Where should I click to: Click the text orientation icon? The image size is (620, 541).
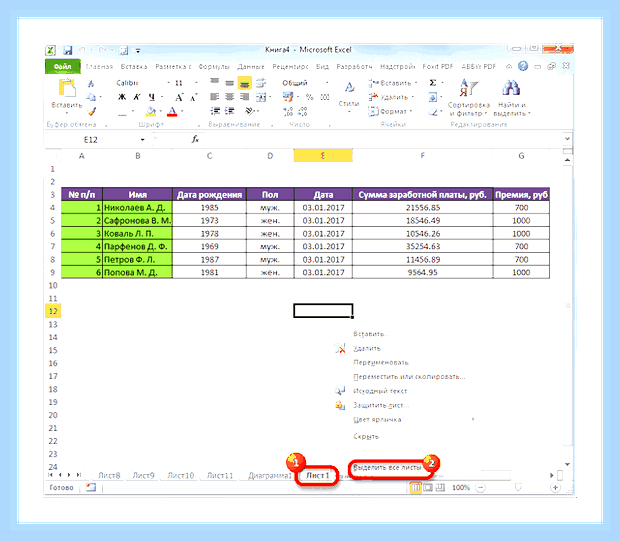(250, 112)
